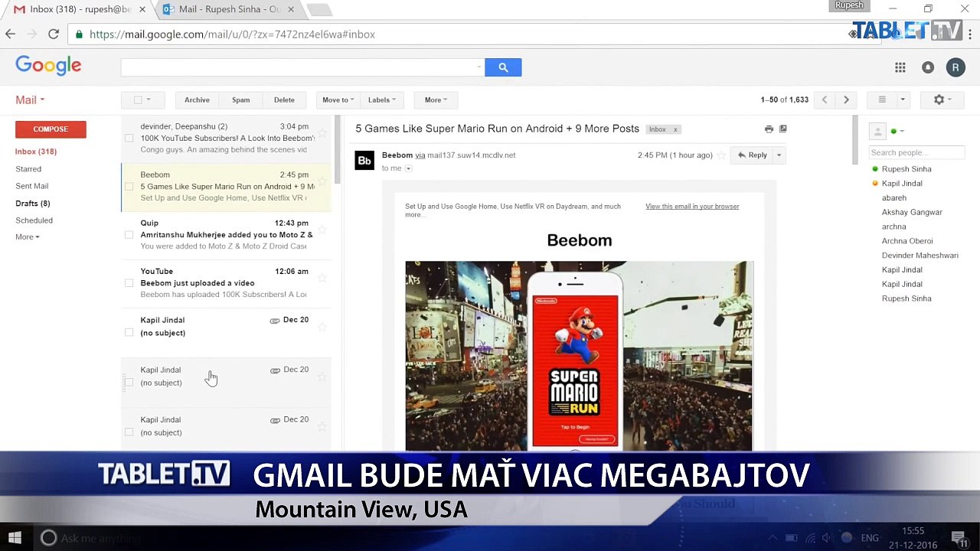Go to the older messages page arrow
The width and height of the screenshot is (980, 551).
[x=846, y=99]
